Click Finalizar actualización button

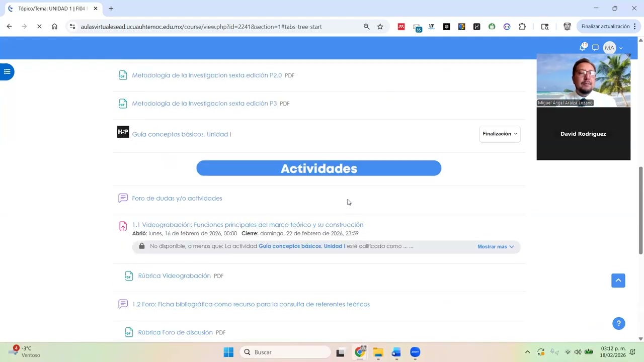click(605, 27)
